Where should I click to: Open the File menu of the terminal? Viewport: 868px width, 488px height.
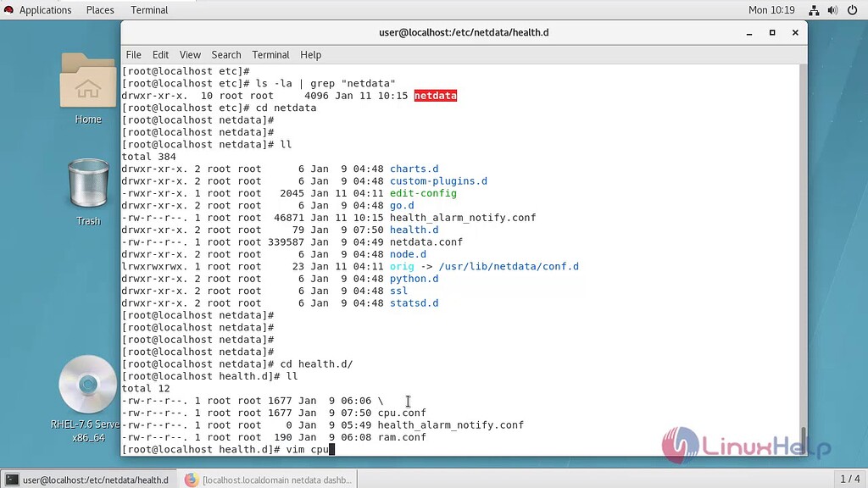point(133,54)
